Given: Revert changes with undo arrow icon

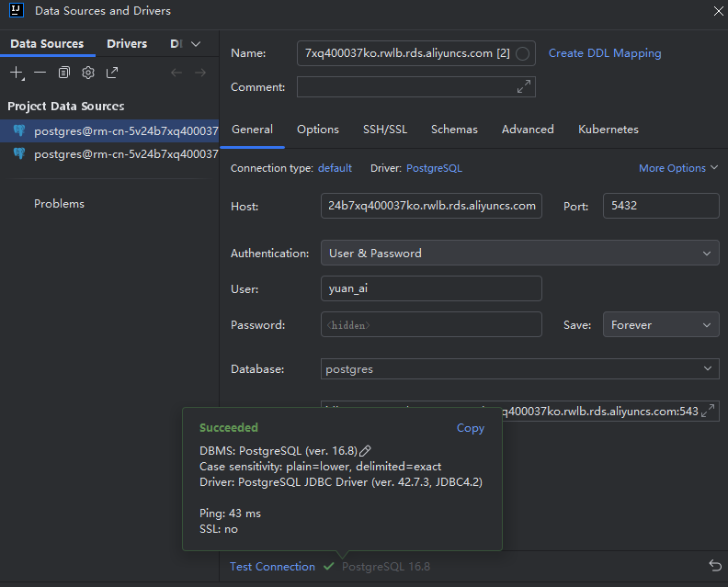Looking at the screenshot, I should point(715,565).
